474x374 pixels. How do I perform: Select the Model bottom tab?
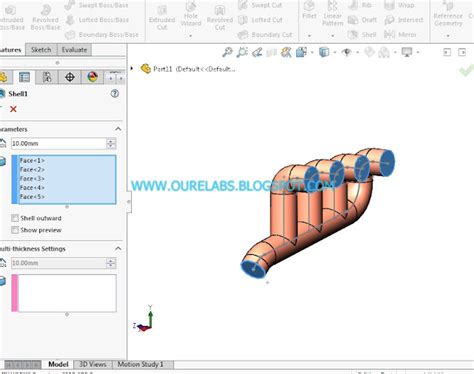pos(58,364)
